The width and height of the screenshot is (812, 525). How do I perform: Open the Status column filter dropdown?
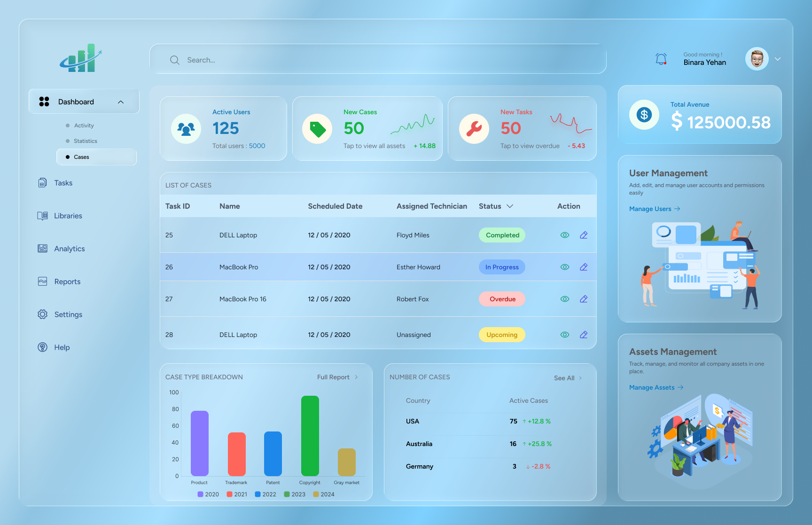coord(509,206)
